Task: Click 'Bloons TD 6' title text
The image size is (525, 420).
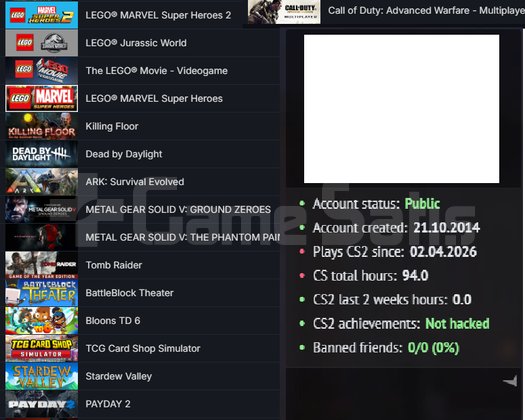Action: click(113, 321)
